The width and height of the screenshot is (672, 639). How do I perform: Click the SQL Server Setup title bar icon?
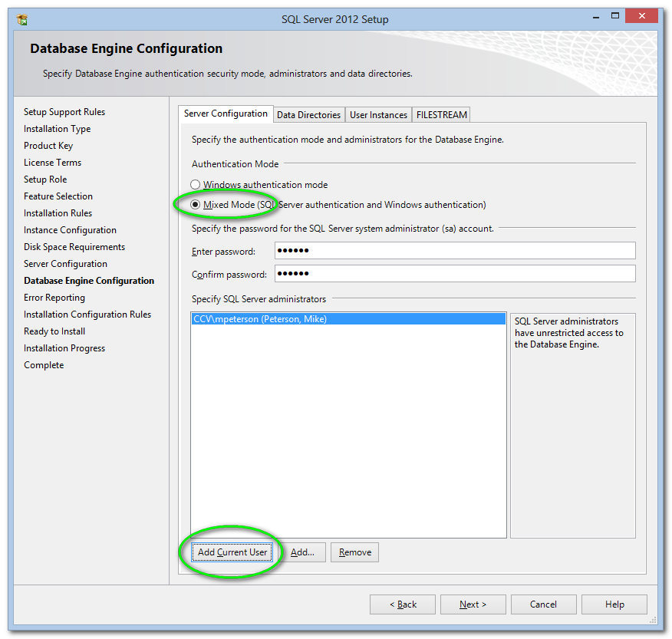tap(22, 19)
